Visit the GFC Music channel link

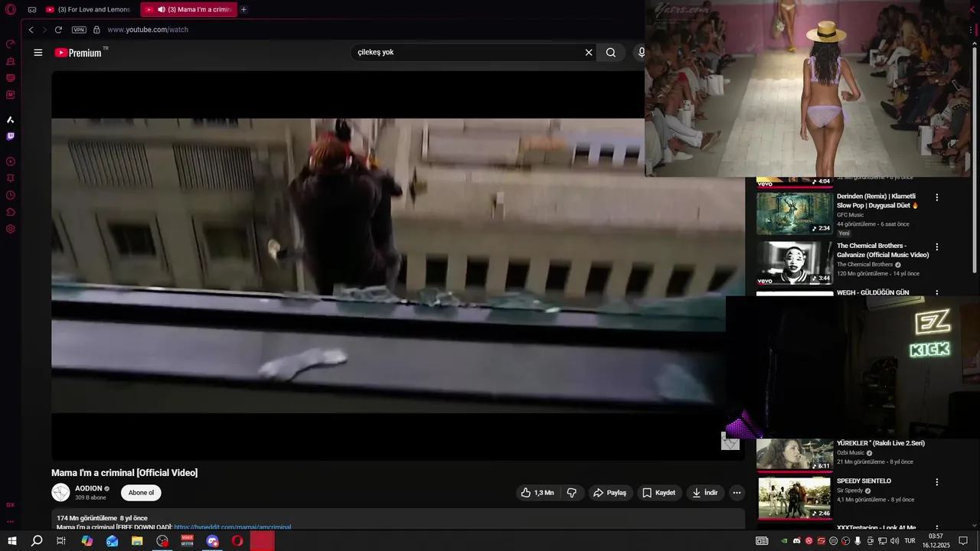pyautogui.click(x=850, y=215)
